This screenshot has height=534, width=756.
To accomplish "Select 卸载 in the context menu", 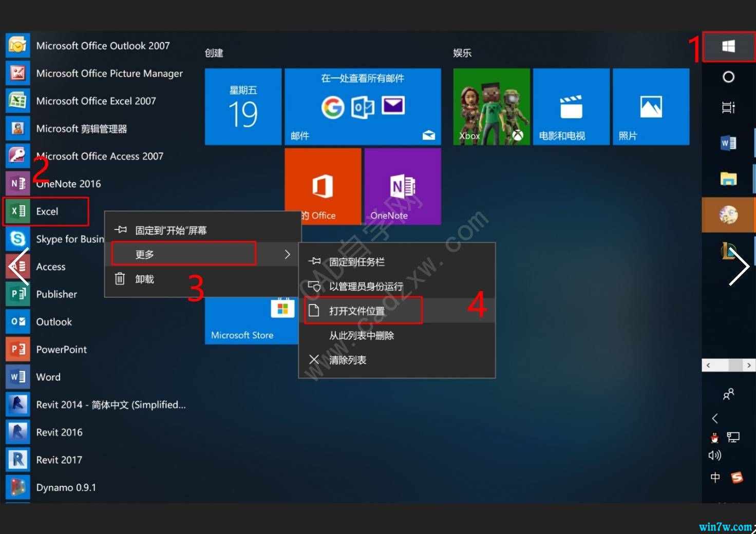I will pyautogui.click(x=202, y=279).
